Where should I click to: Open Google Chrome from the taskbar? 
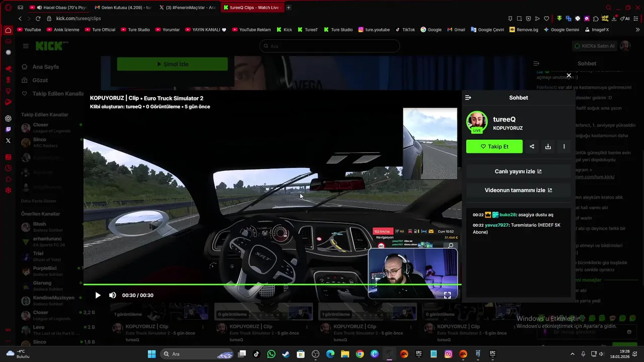coord(360,354)
